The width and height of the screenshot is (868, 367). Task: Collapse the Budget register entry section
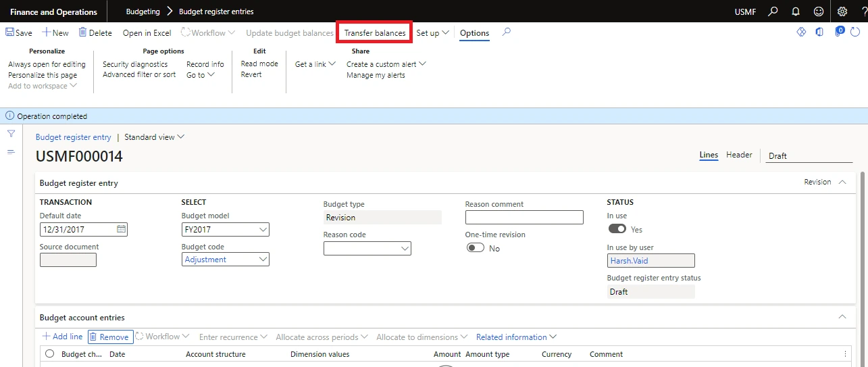point(842,182)
